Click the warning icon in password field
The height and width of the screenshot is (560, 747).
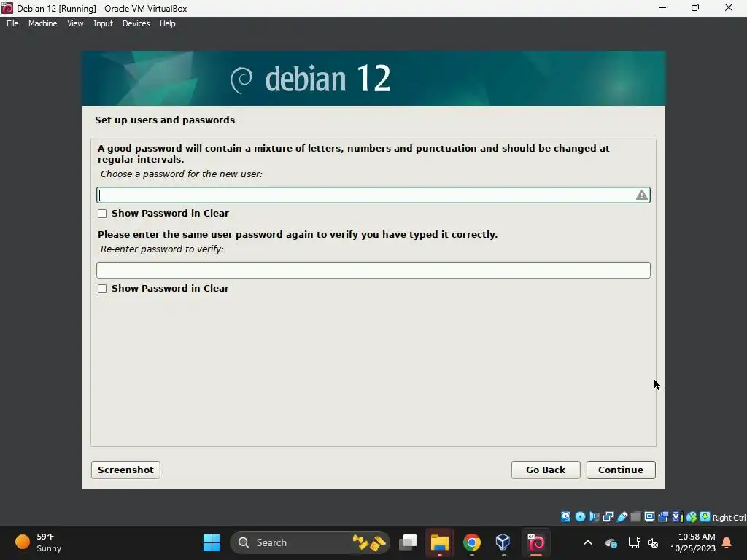[642, 195]
